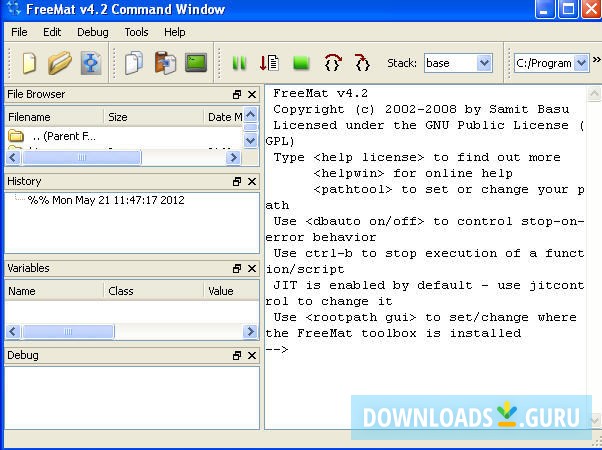Image resolution: width=602 pixels, height=450 pixels.
Task: Click the File Browser horizontal scrollbar thumb
Action: click(82, 157)
